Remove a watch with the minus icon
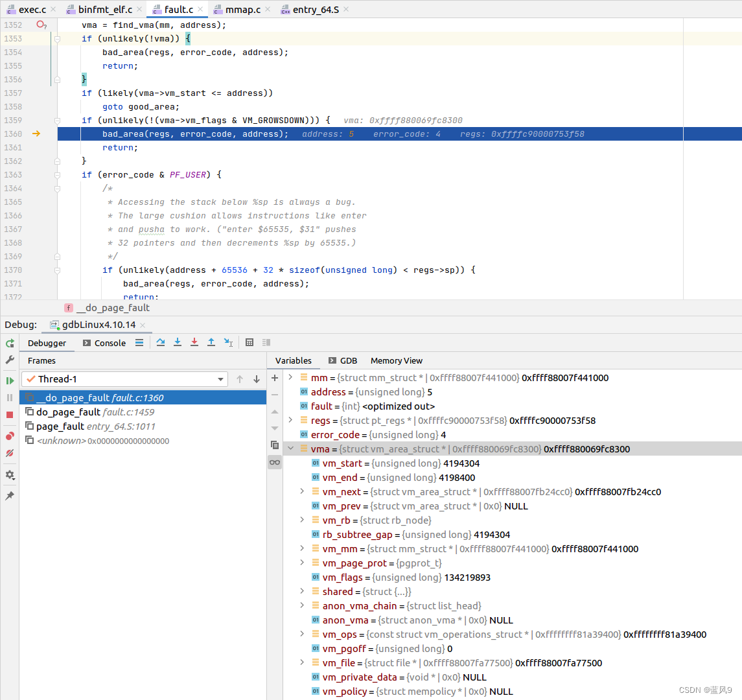This screenshot has width=742, height=700. click(275, 395)
